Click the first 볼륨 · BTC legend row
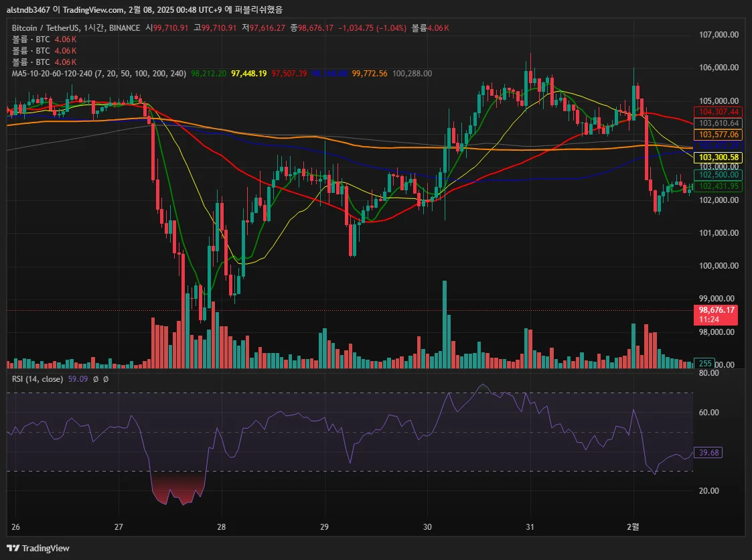The image size is (752, 560). (x=44, y=40)
